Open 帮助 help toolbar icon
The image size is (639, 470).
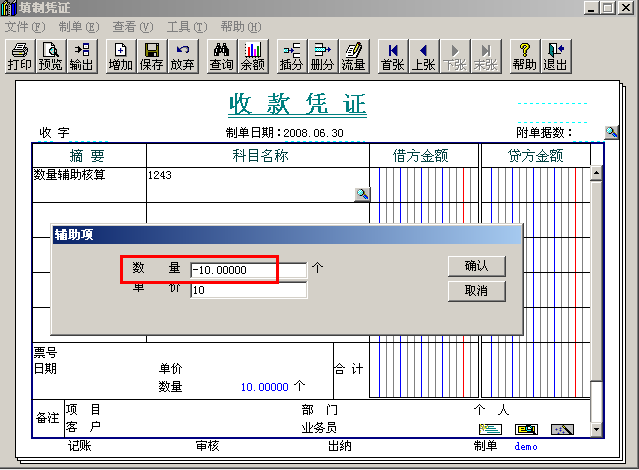525,56
